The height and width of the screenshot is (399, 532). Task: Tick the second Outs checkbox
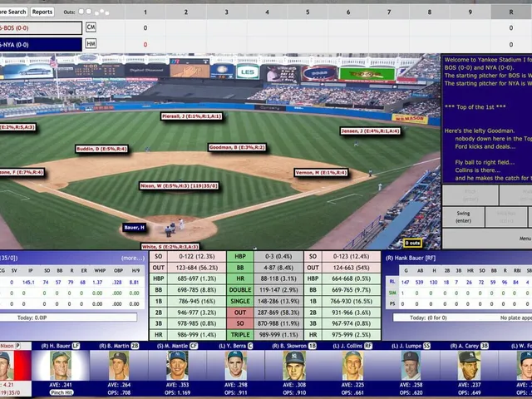pos(89,12)
